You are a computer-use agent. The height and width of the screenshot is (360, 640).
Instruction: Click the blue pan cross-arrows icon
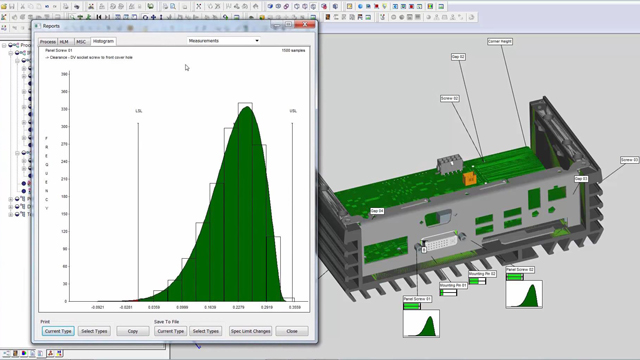[153, 17]
